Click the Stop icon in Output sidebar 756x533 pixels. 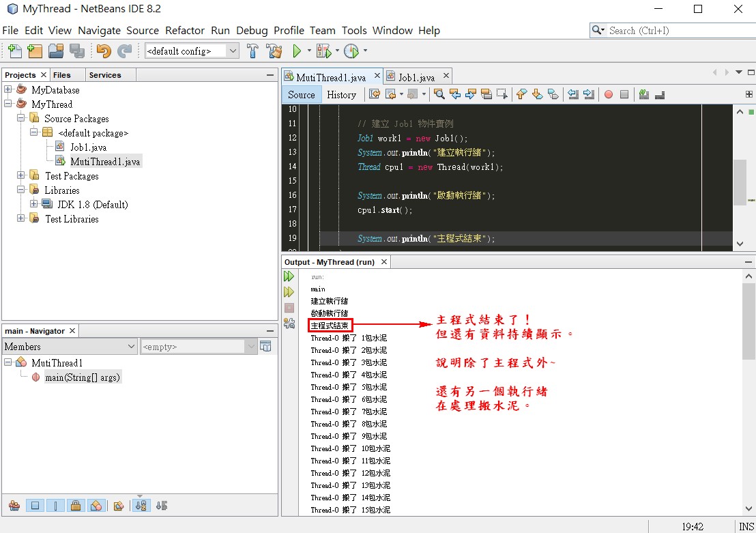click(289, 308)
